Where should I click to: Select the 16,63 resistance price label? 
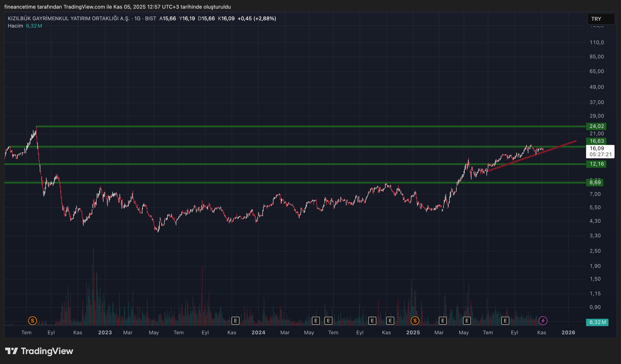(596, 141)
